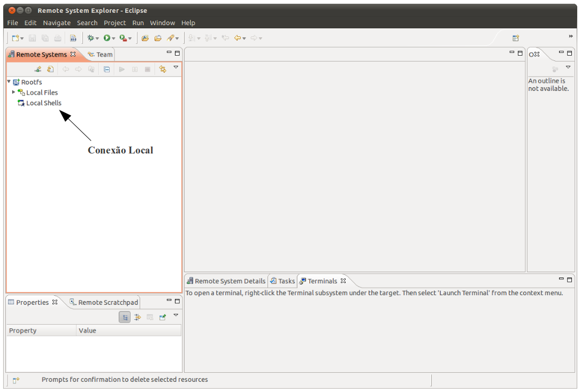Expand the Local Files node
581x392 pixels.
(14, 92)
